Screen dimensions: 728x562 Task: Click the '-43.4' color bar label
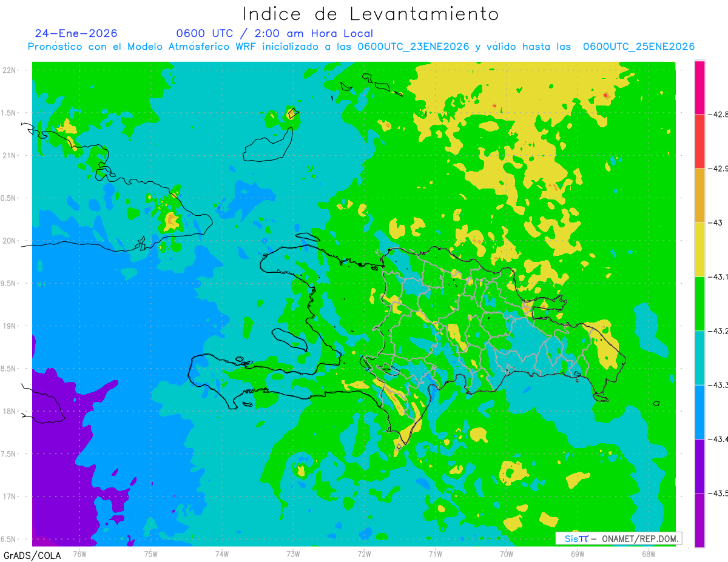718,439
